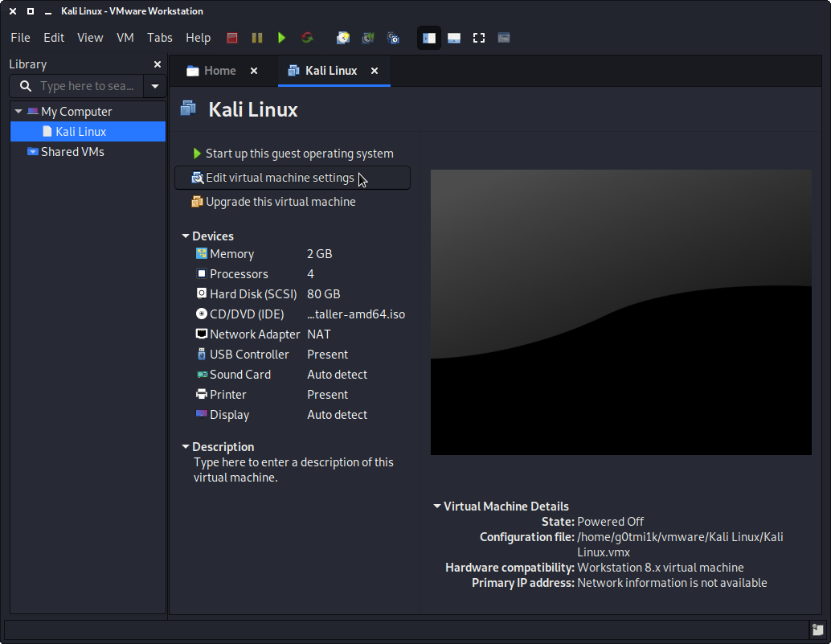
Task: Enter full screen mode via toolbar icon
Action: [479, 38]
